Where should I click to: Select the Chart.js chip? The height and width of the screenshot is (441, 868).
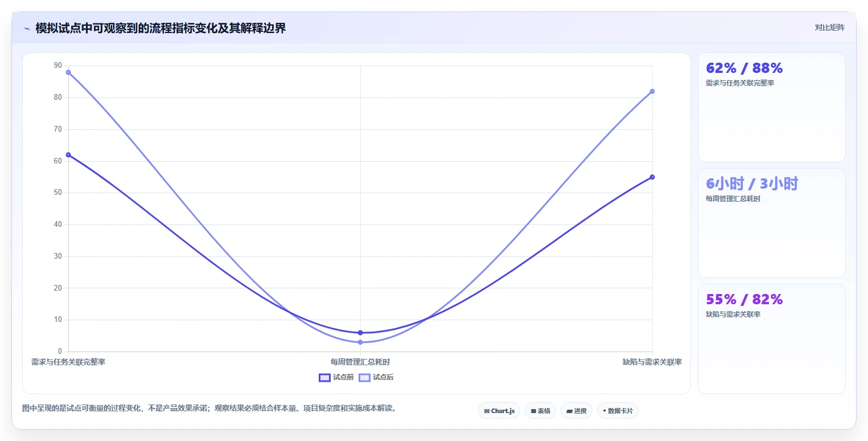pyautogui.click(x=499, y=411)
